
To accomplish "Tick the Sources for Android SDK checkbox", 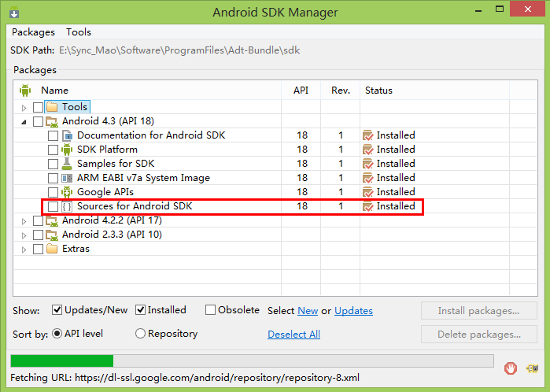I will [x=53, y=206].
